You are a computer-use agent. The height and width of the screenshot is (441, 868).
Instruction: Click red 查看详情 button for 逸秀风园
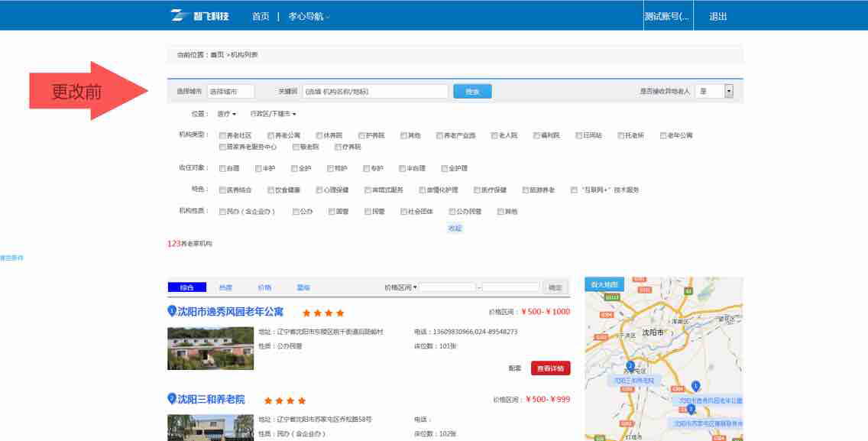pyautogui.click(x=550, y=368)
